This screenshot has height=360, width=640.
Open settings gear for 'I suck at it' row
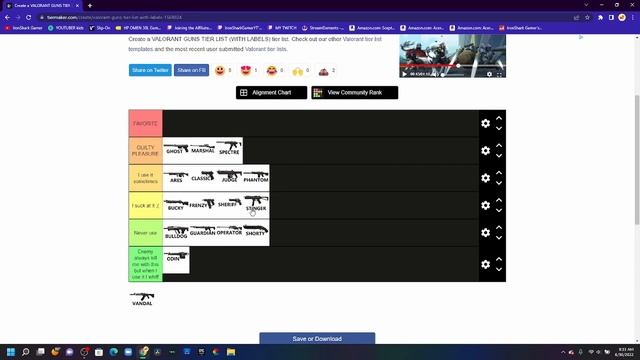(485, 205)
